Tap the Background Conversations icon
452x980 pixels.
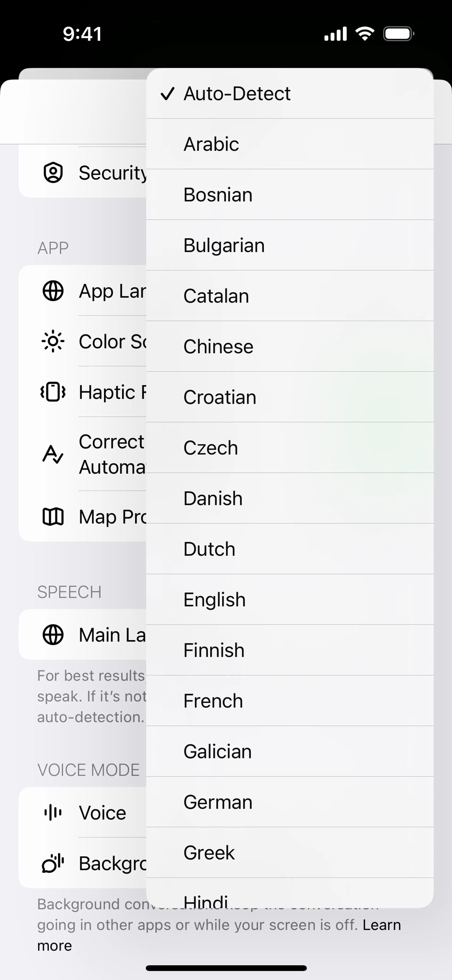click(53, 863)
